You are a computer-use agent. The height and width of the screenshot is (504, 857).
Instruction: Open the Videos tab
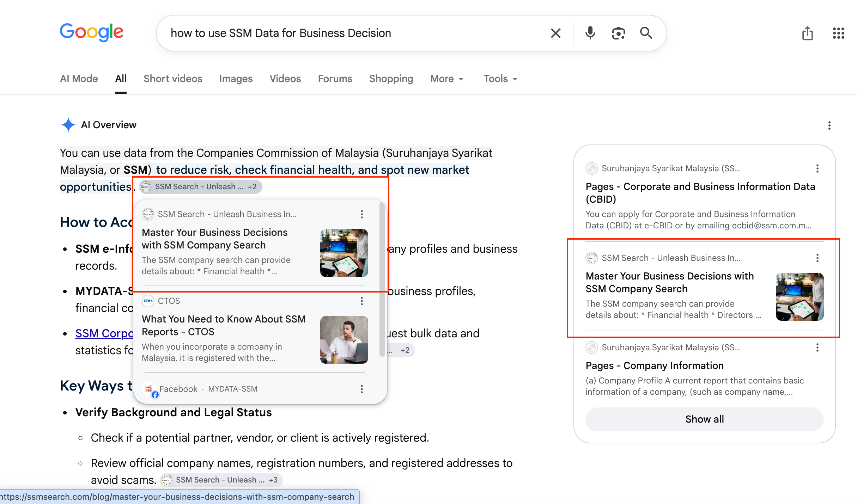(285, 79)
